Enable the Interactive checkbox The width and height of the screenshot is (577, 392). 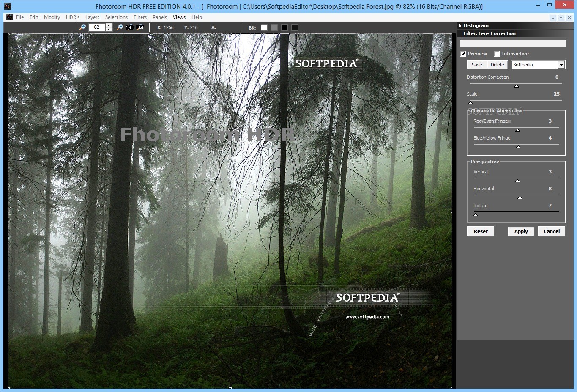497,54
